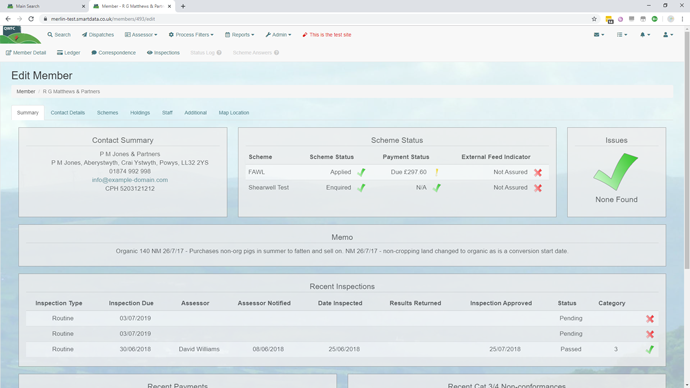Click the info@example-domain.com email link

point(130,180)
